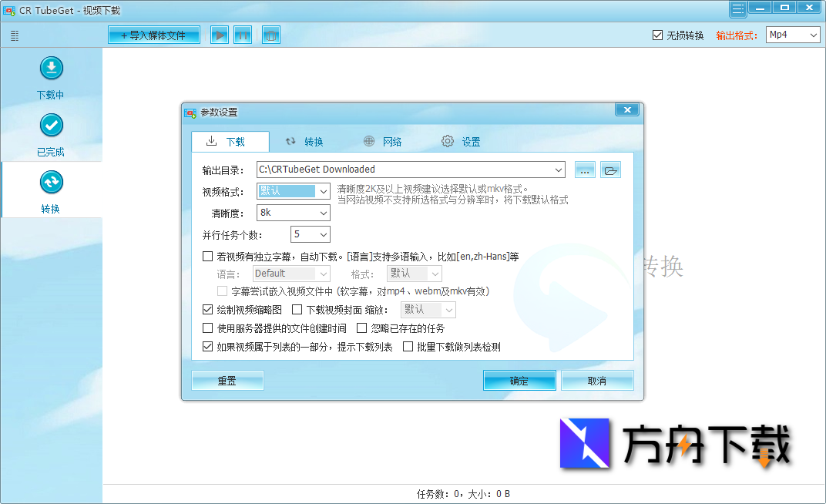Open the 视频格式 默认 selector
This screenshot has width=826, height=504.
coord(293,190)
